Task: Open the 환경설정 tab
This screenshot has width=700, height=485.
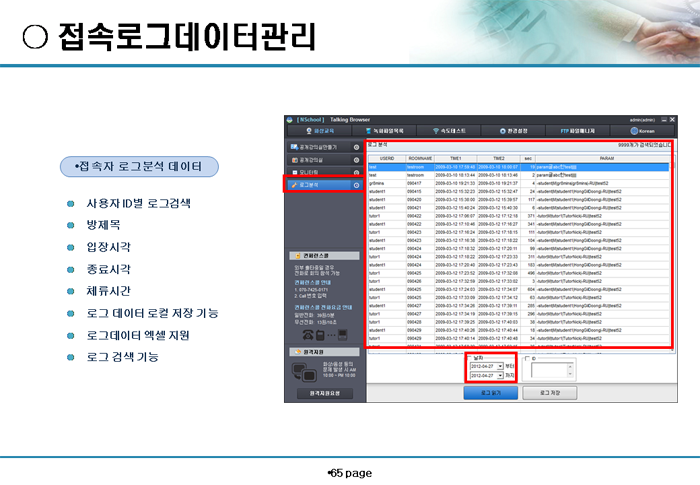Action: tap(513, 131)
